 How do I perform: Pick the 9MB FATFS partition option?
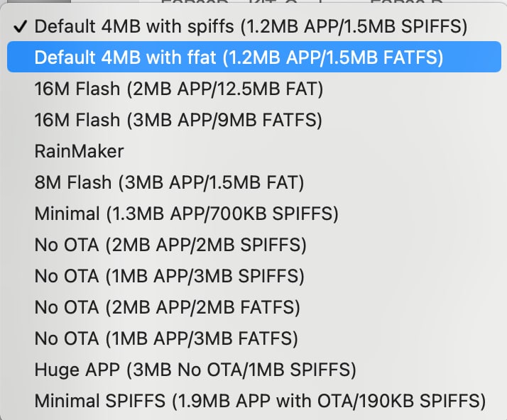tap(178, 120)
